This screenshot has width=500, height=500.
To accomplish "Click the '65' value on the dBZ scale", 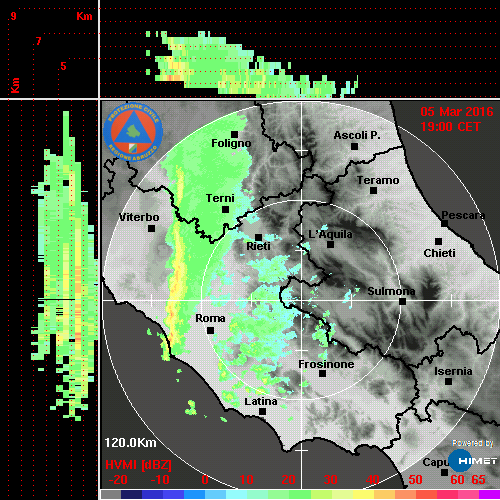I will (478, 480).
